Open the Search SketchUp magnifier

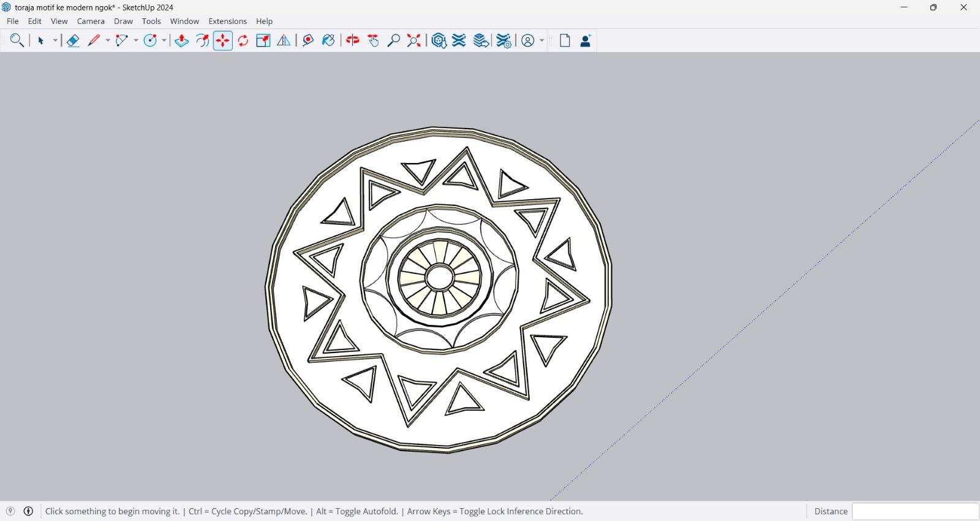click(17, 40)
